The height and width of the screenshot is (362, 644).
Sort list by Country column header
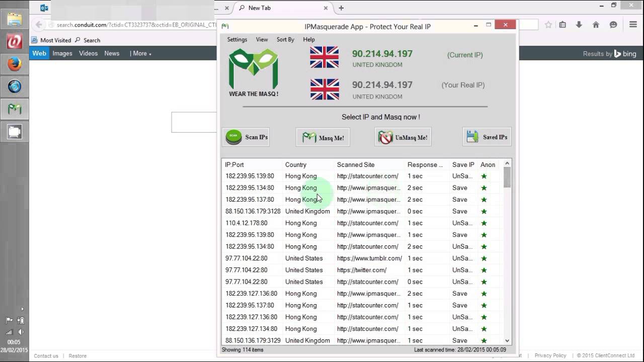click(309, 164)
